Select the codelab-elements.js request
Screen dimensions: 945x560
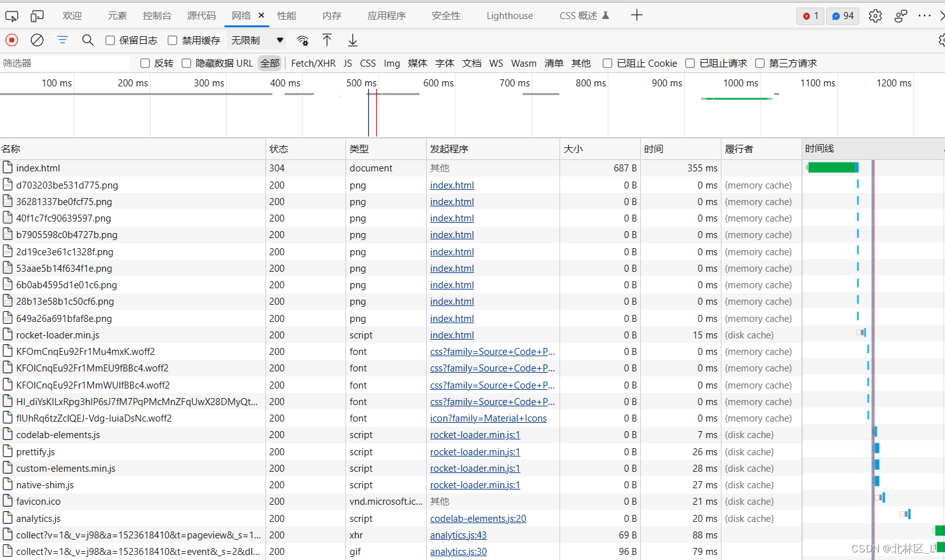click(401, 435)
